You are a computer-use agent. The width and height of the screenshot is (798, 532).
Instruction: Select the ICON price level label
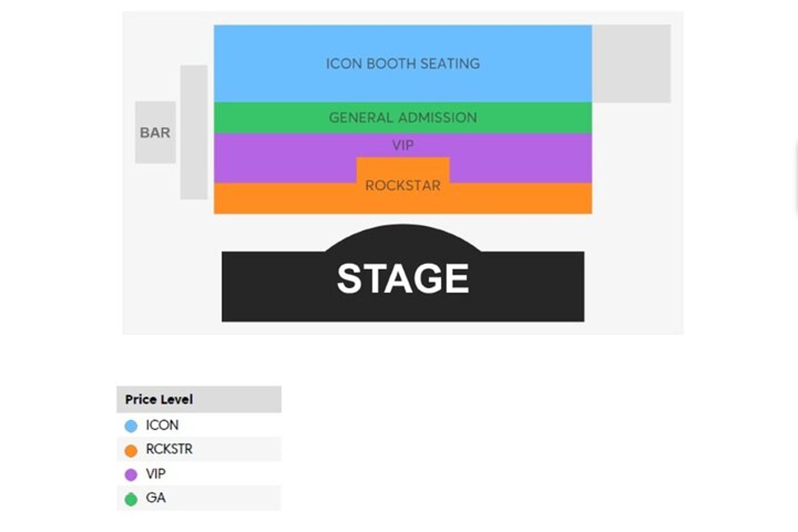tap(162, 425)
